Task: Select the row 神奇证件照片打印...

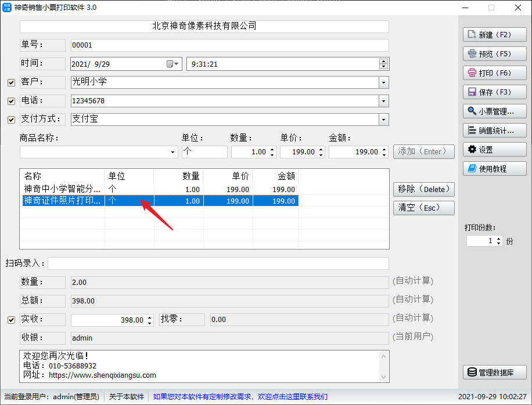Action: point(160,201)
